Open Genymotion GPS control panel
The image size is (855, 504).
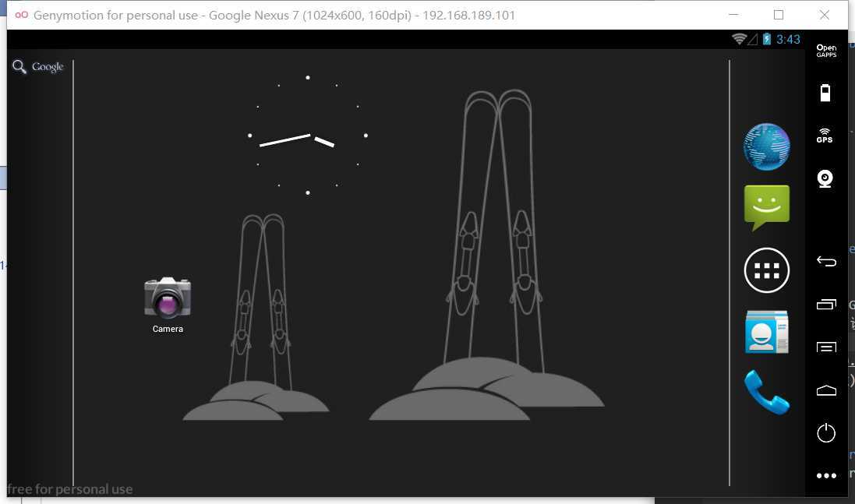coord(825,136)
